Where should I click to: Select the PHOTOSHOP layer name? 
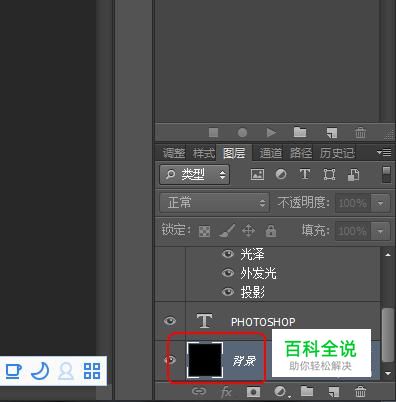tap(263, 322)
